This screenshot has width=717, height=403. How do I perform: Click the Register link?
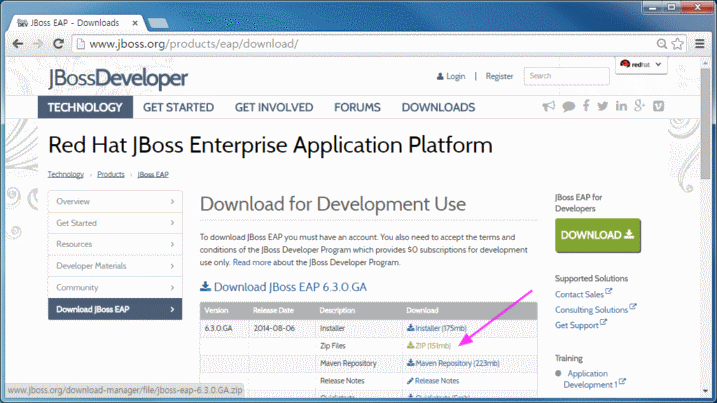click(499, 76)
